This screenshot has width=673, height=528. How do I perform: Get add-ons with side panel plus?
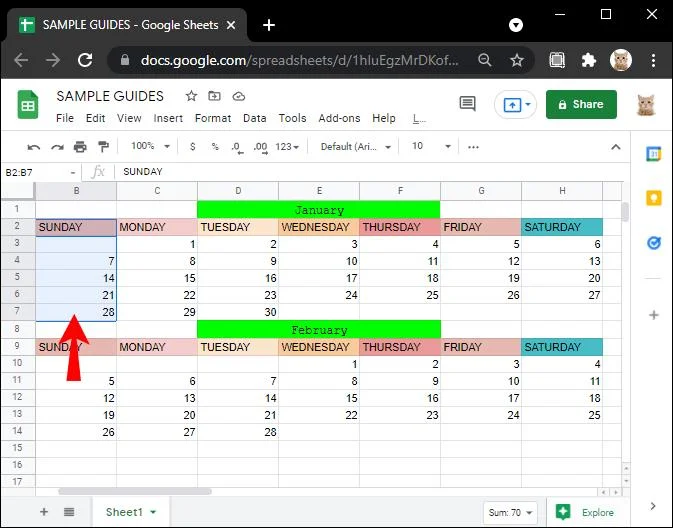(x=654, y=315)
